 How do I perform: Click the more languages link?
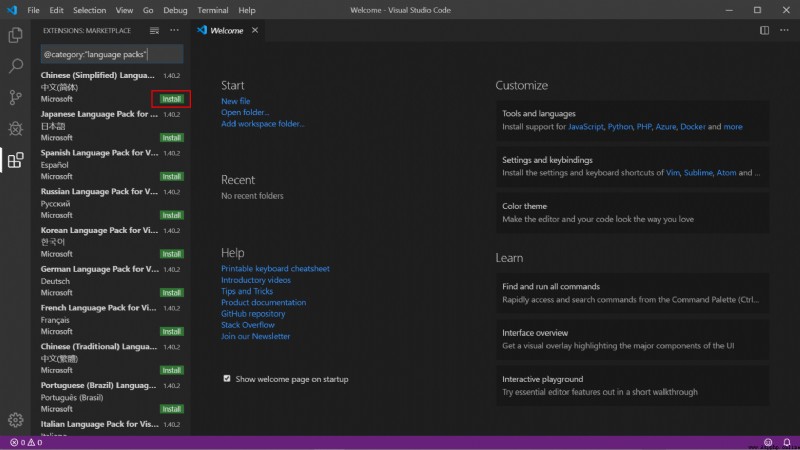733,127
